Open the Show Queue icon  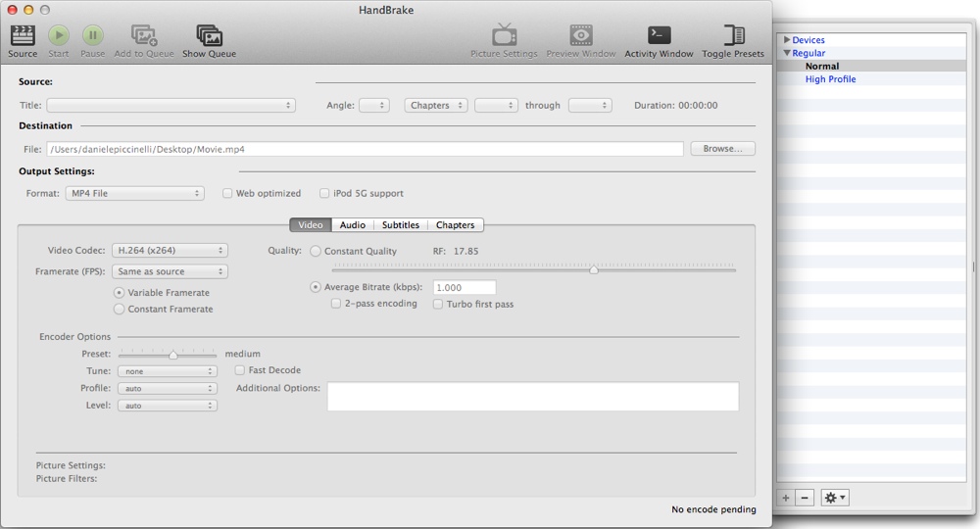(x=209, y=36)
